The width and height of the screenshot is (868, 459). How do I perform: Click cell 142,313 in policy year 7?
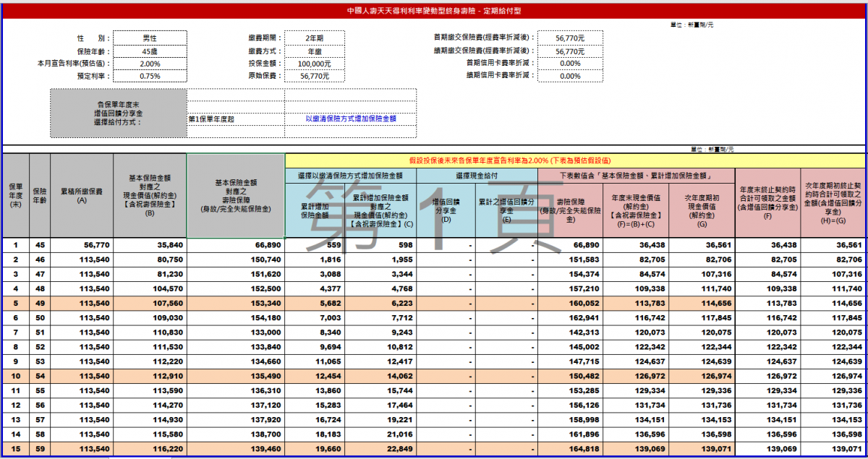click(x=569, y=332)
